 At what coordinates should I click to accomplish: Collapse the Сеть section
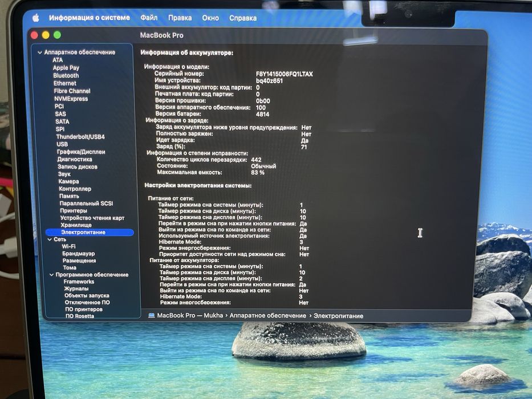(50, 239)
